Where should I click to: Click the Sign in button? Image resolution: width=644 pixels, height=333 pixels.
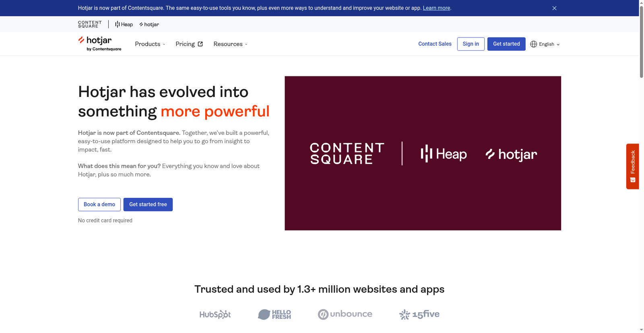point(471,44)
